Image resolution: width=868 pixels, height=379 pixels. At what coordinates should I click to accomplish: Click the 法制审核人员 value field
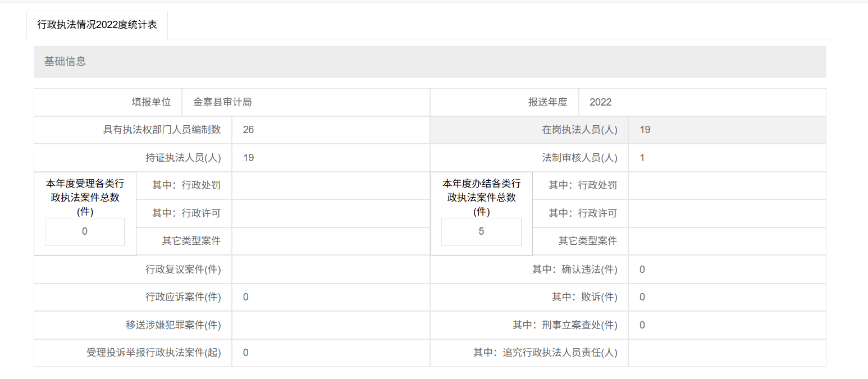(x=727, y=158)
